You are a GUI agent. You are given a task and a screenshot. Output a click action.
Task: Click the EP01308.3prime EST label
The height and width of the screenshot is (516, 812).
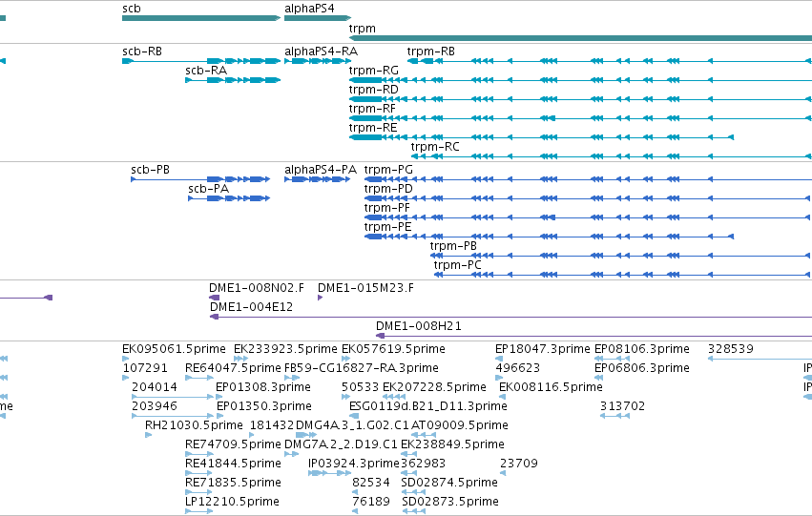263,387
